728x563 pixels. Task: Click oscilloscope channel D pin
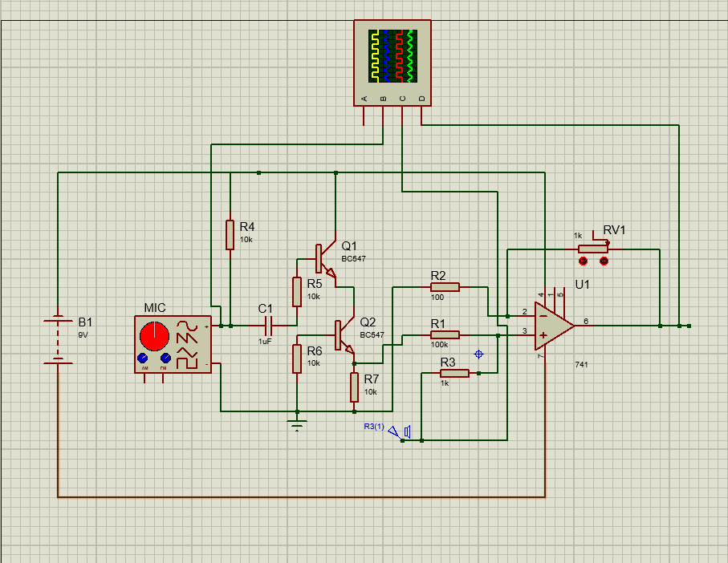coord(421,116)
